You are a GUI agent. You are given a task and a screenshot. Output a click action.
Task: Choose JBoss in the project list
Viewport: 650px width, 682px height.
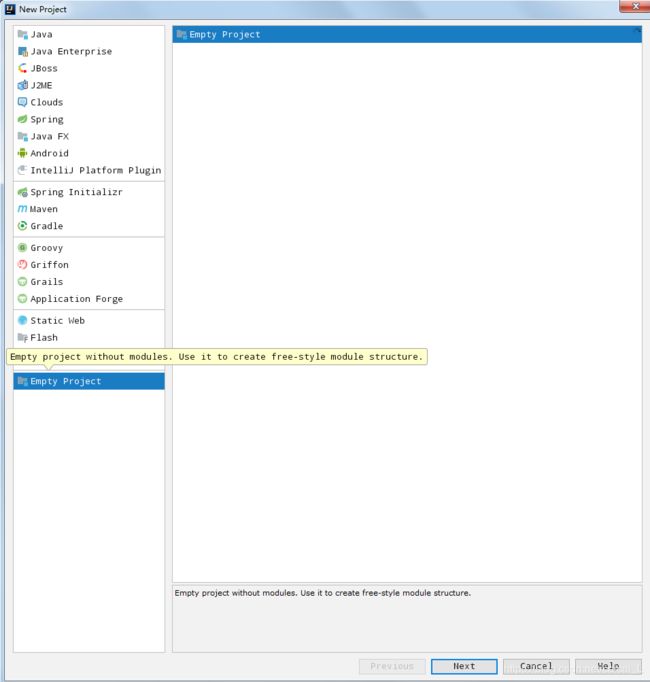(89, 68)
